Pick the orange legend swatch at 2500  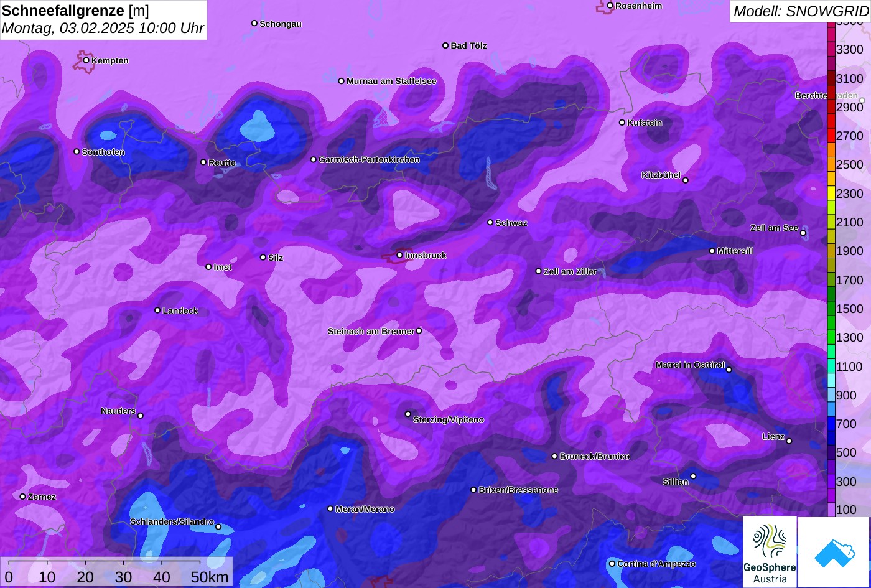tap(831, 165)
